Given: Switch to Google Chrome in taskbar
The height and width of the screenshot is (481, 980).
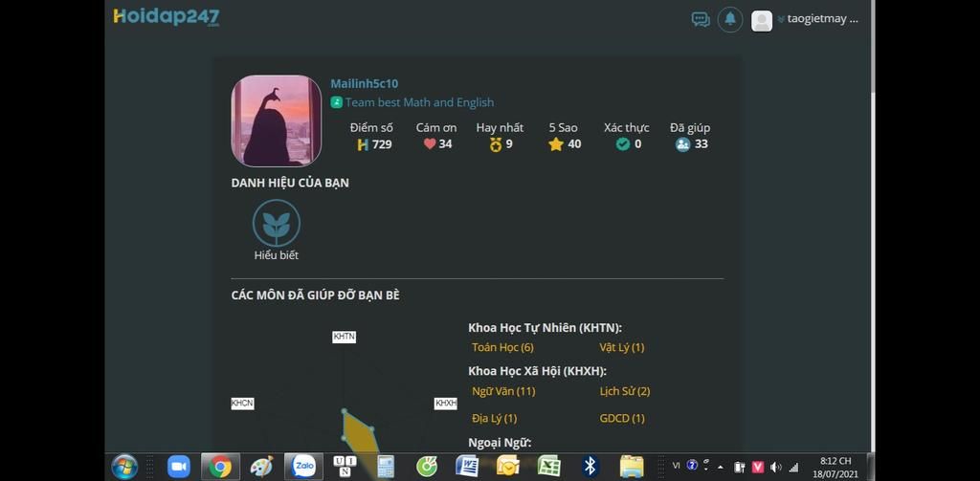Looking at the screenshot, I should click(220, 467).
